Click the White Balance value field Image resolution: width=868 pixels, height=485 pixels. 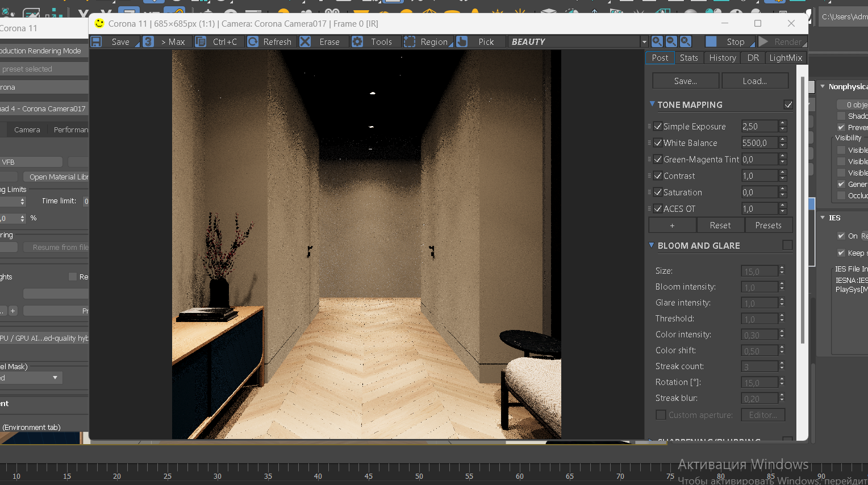pyautogui.click(x=759, y=143)
